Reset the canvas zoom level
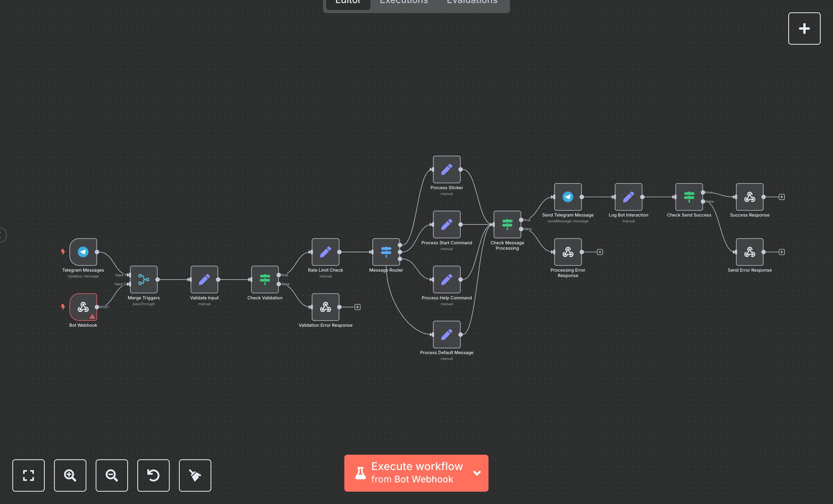This screenshot has height=504, width=833. point(153,475)
